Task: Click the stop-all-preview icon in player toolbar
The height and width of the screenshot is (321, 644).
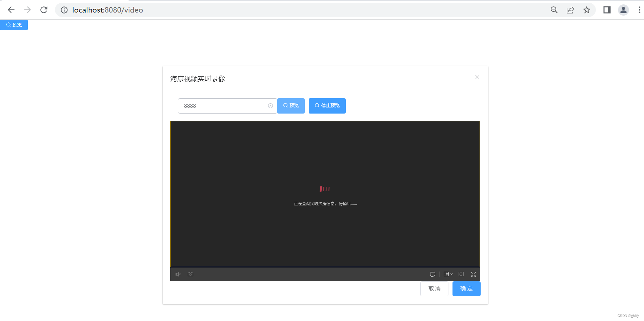Action: pyautogui.click(x=432, y=274)
